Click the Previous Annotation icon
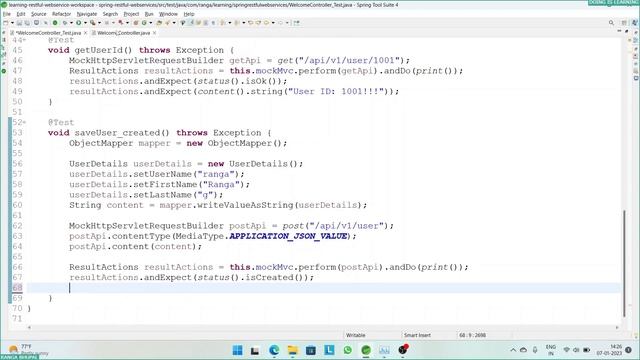 pos(237,23)
